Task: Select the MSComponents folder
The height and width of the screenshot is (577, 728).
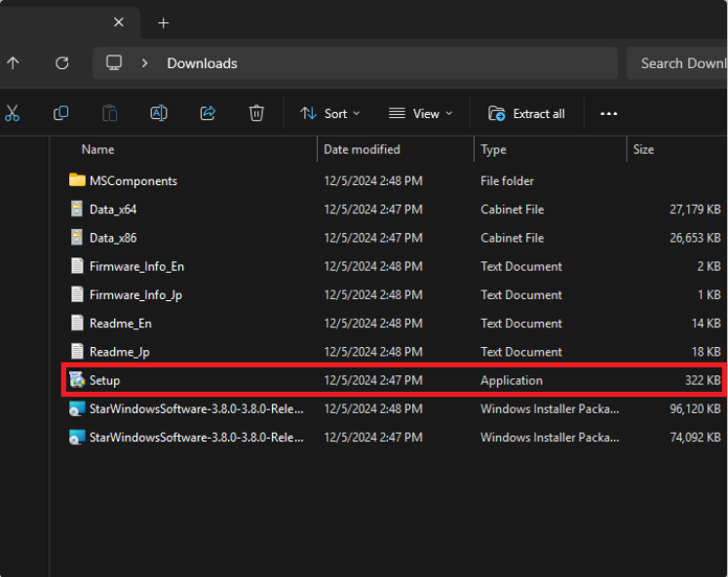Action: click(394, 181)
